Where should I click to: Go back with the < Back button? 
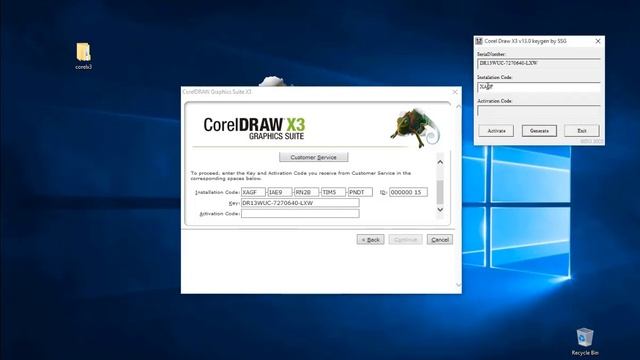pos(371,240)
